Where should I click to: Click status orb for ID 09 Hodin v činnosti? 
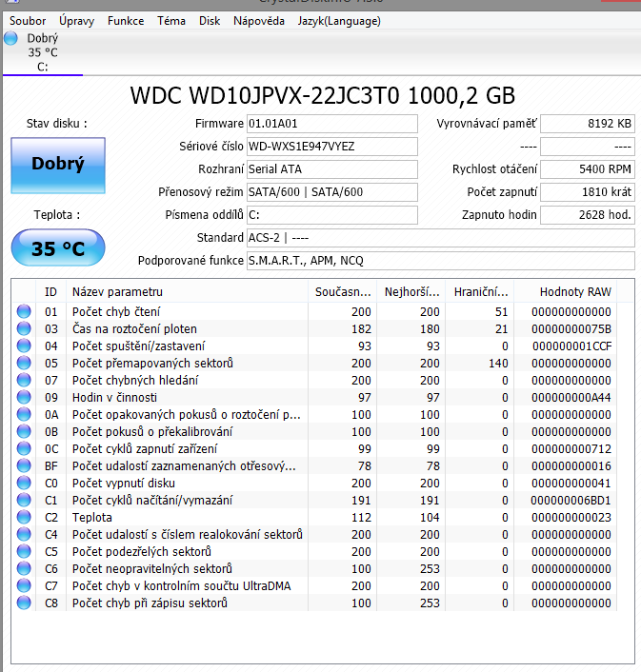tap(24, 397)
